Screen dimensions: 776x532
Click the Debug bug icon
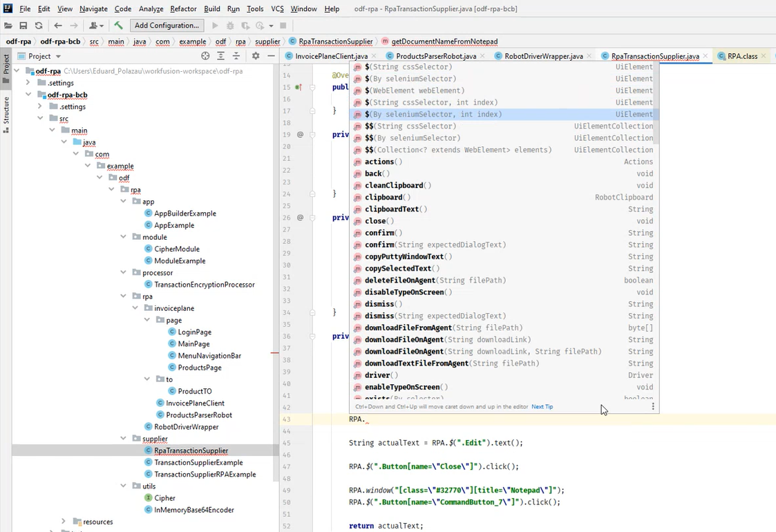pyautogui.click(x=230, y=26)
